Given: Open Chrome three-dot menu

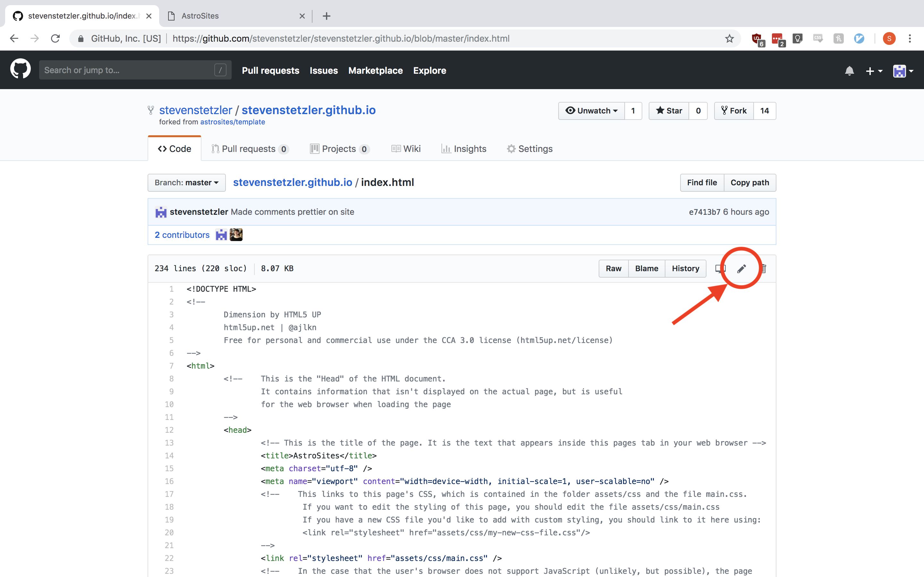Looking at the screenshot, I should 910,38.
